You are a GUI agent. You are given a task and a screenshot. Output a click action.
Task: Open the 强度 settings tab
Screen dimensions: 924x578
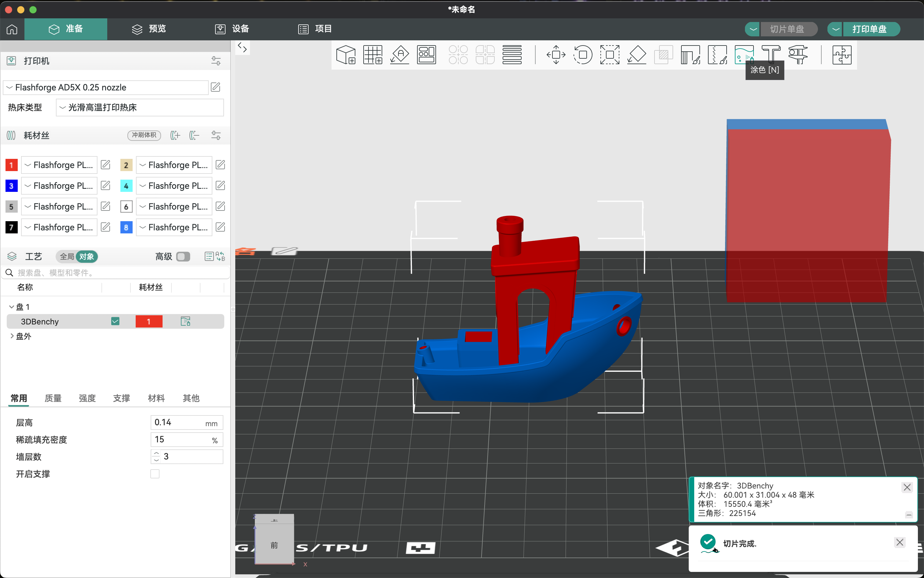[87, 398]
